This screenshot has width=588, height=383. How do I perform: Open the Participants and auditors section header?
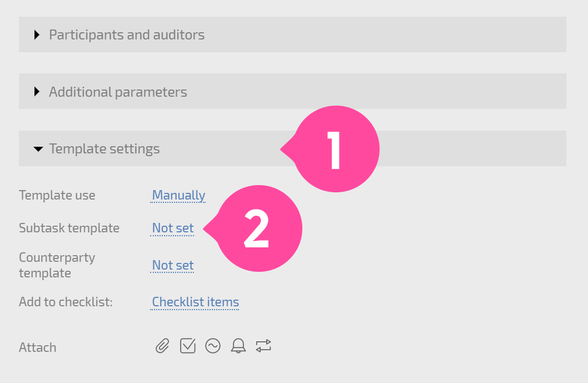point(292,34)
